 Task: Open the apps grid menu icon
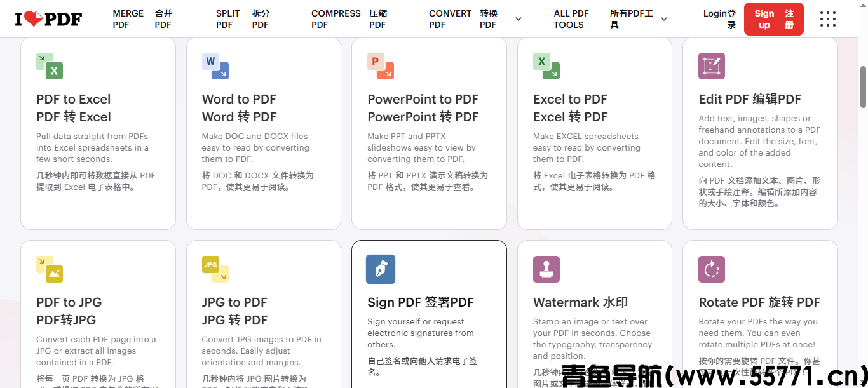point(828,19)
